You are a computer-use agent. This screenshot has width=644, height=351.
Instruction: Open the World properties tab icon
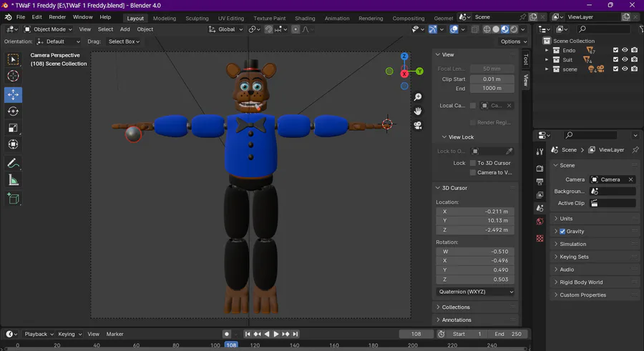[540, 222]
